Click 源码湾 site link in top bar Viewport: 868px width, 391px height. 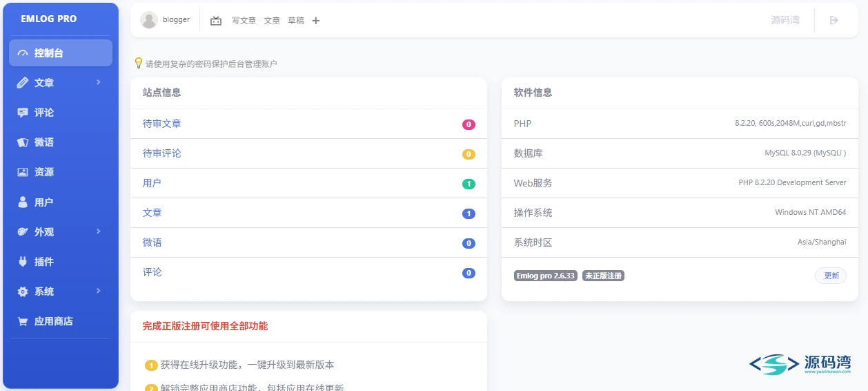[x=785, y=20]
